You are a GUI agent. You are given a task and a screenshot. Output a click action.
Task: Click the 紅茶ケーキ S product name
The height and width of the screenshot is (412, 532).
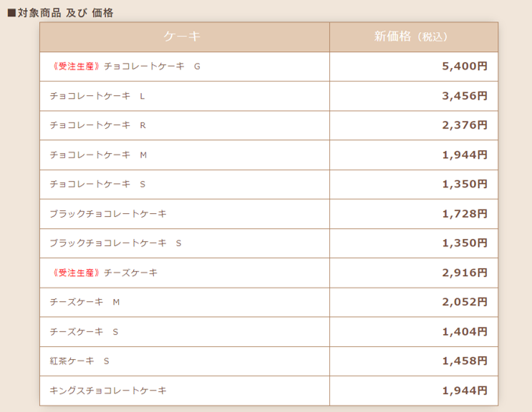(79, 361)
